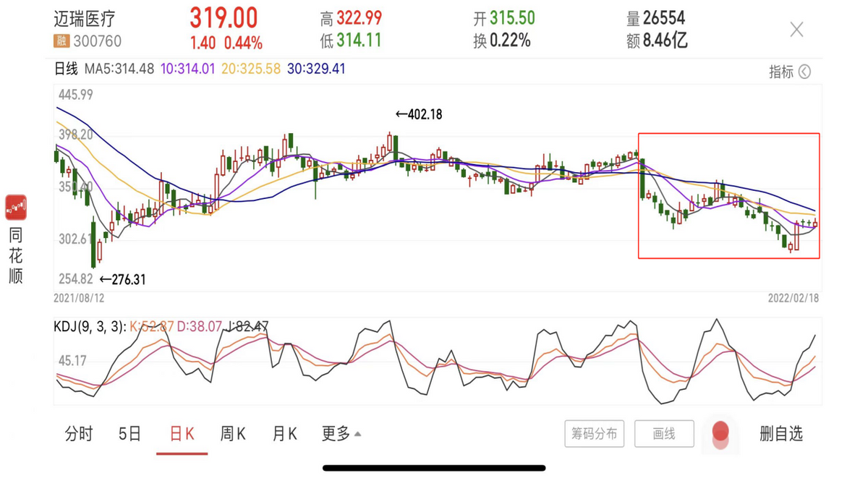Close the stock chart with X icon
The width and height of the screenshot is (868, 481).
[796, 30]
